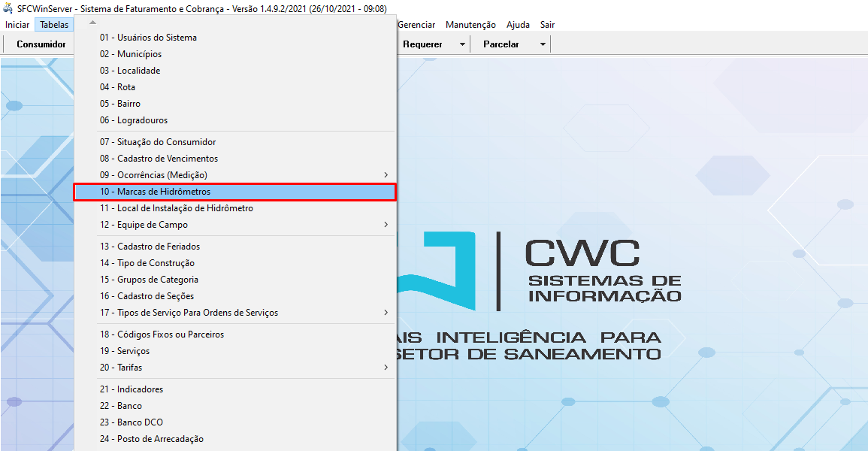
Task: Select 24 - Posto de Arrecadação
Action: tap(160, 439)
